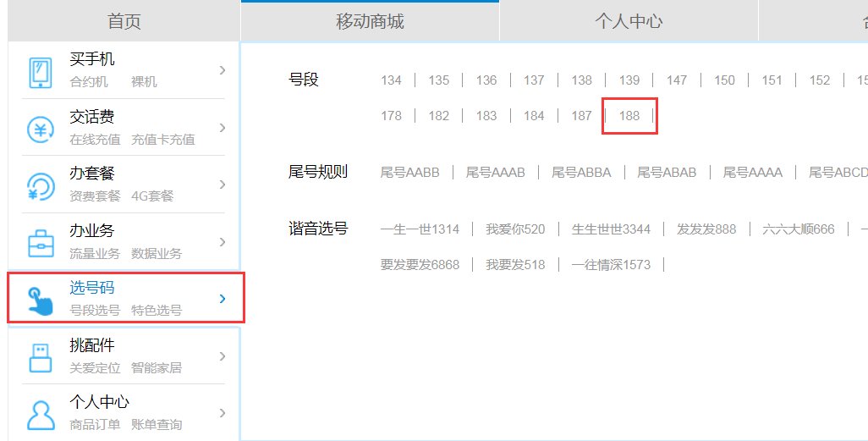868x441 pixels.
Task: Choose number segment 187
Action: click(581, 116)
